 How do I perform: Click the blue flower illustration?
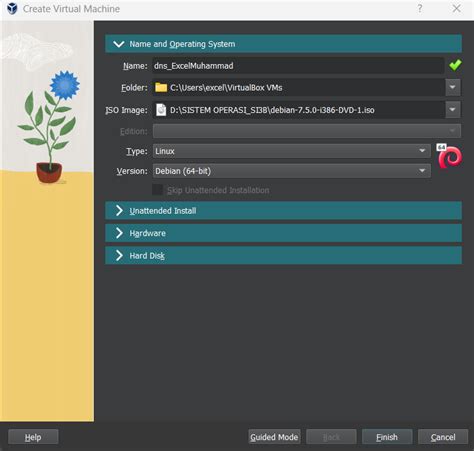pyautogui.click(x=65, y=85)
